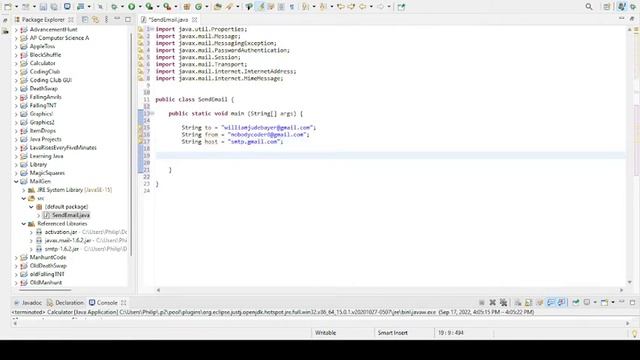Toggle Show Whitespace Characters in toolbar
This screenshot has width=640, height=360.
[x=292, y=7]
